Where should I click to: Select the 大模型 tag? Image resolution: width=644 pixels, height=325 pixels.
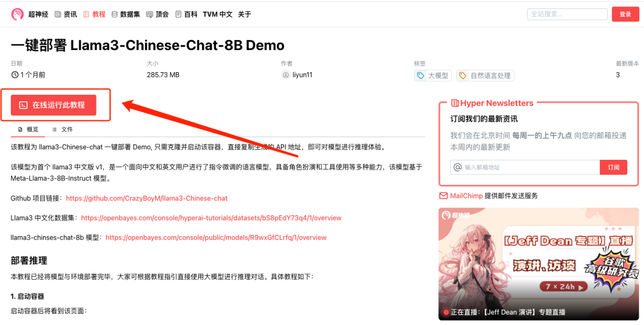click(433, 76)
